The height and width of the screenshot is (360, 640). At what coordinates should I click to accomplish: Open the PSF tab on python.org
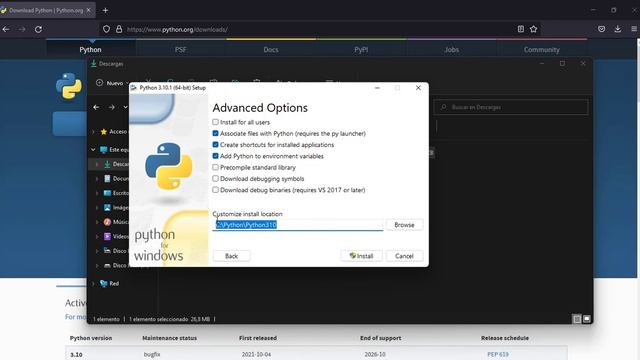[180, 50]
